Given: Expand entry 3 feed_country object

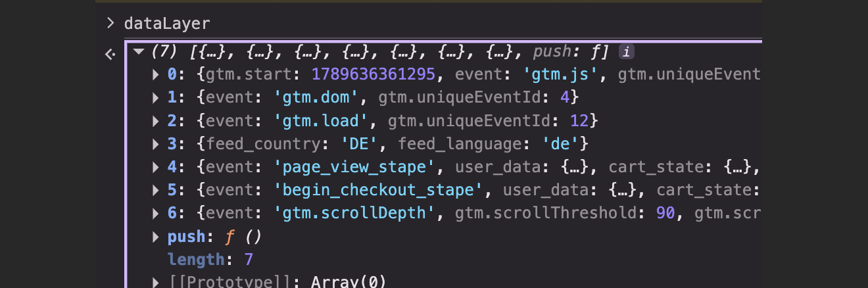Looking at the screenshot, I should click(156, 143).
